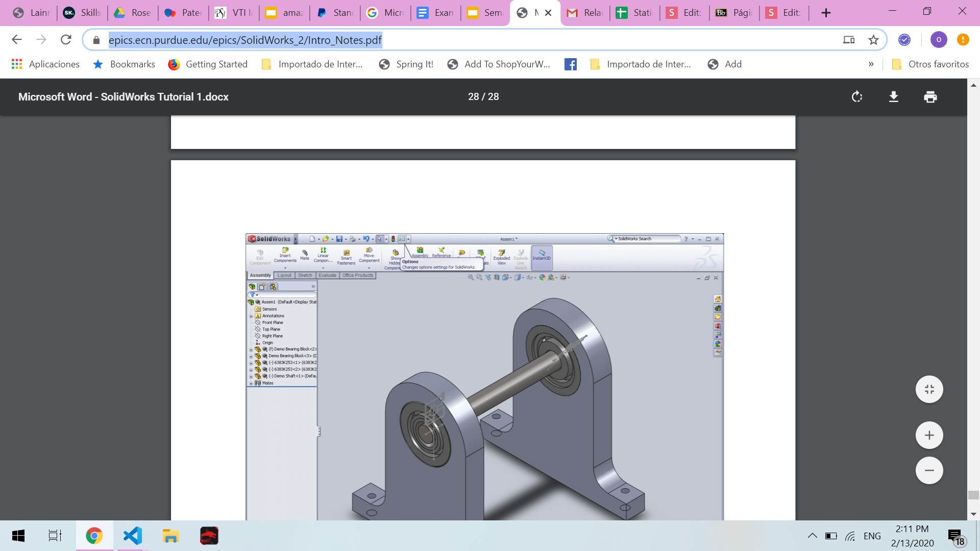Viewport: 980px width, 551px height.
Task: Download the PDF file
Action: pyautogui.click(x=894, y=97)
